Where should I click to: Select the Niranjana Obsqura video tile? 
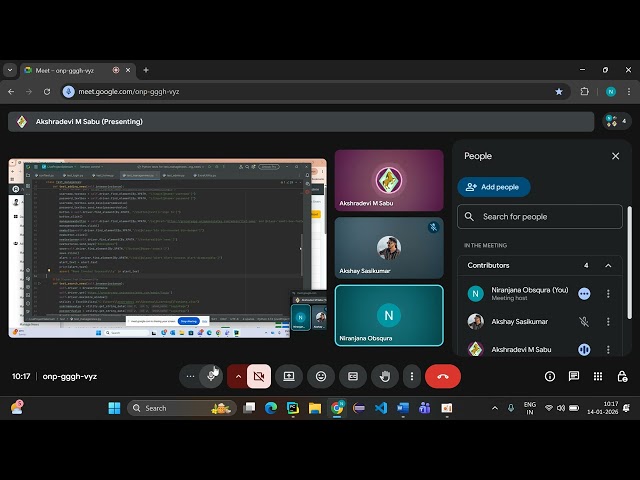coord(389,316)
